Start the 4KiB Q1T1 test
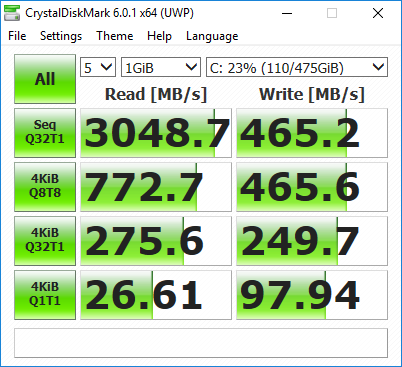The height and width of the screenshot is (367, 402). point(45,295)
